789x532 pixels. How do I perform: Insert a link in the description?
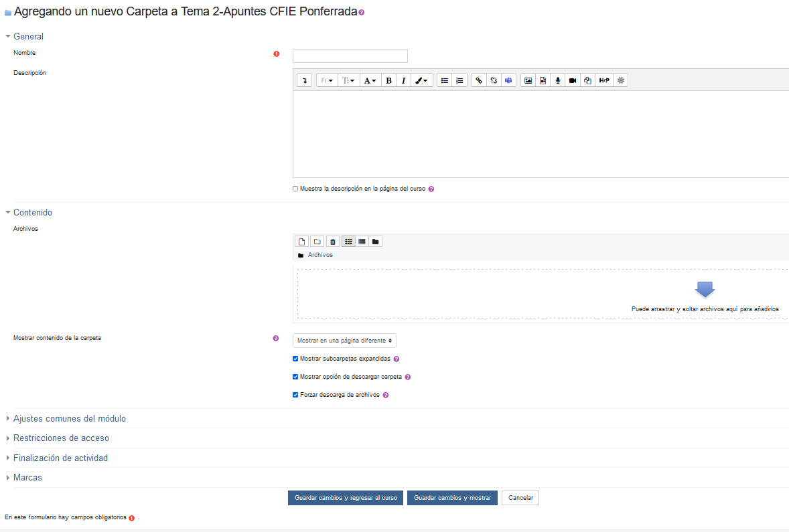[478, 80]
